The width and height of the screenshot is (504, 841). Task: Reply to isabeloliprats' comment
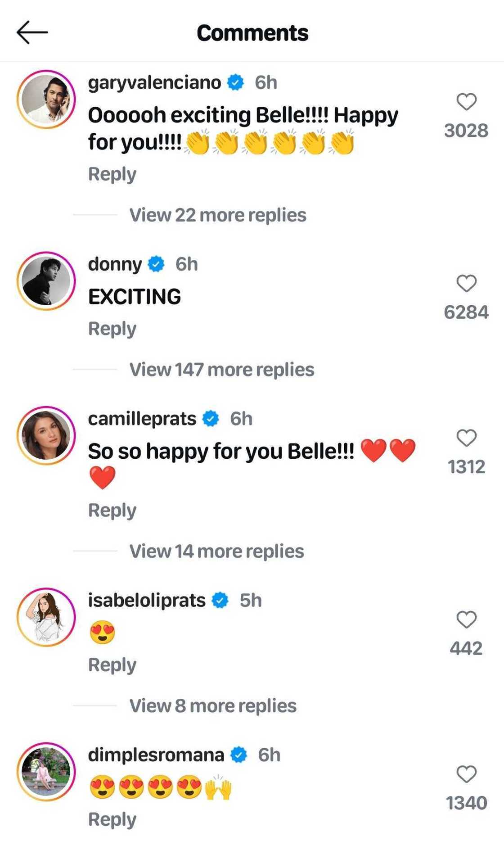point(112,665)
